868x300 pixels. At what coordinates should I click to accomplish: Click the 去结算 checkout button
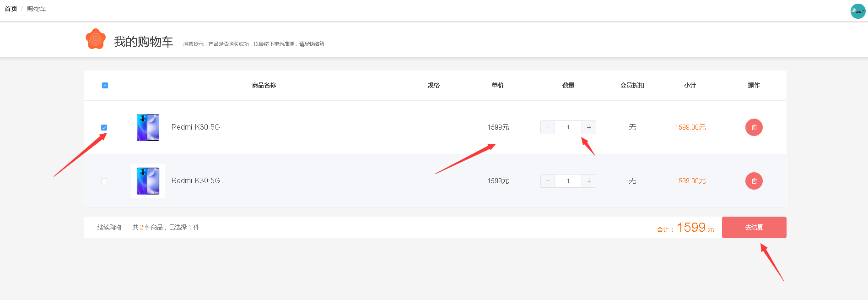pyautogui.click(x=754, y=227)
